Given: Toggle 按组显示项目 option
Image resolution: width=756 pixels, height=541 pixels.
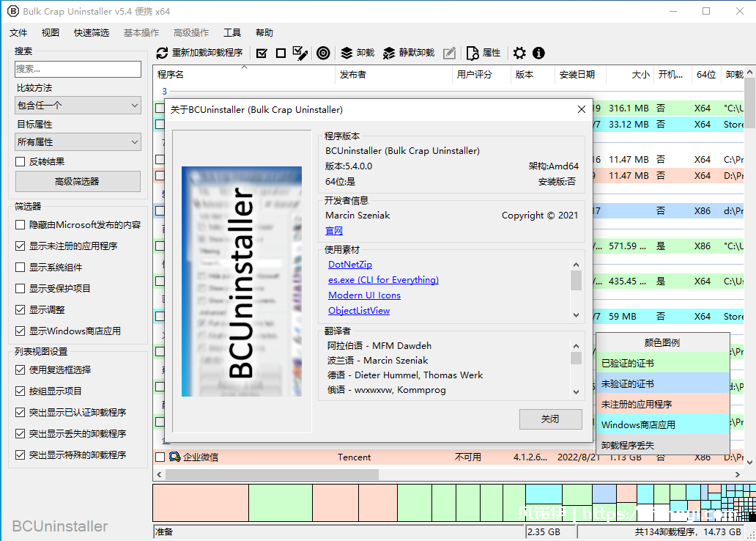Looking at the screenshot, I should (21, 391).
